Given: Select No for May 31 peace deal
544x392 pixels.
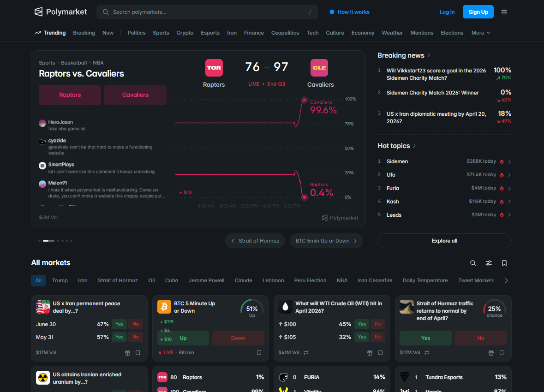Looking at the screenshot, I should tap(136, 337).
